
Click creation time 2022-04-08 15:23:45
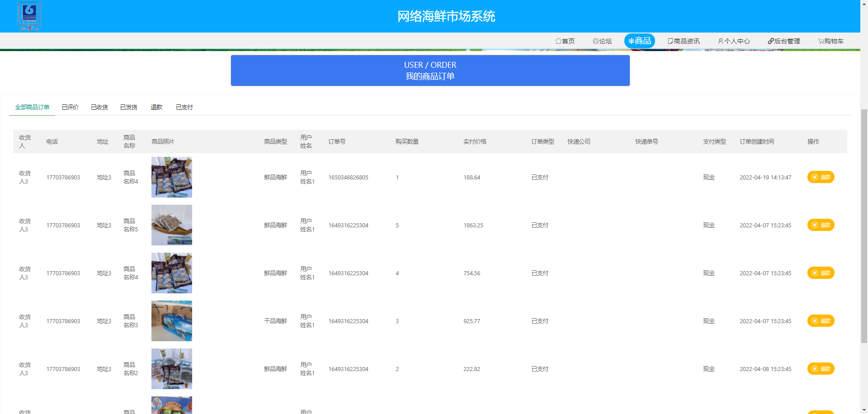[765, 369]
